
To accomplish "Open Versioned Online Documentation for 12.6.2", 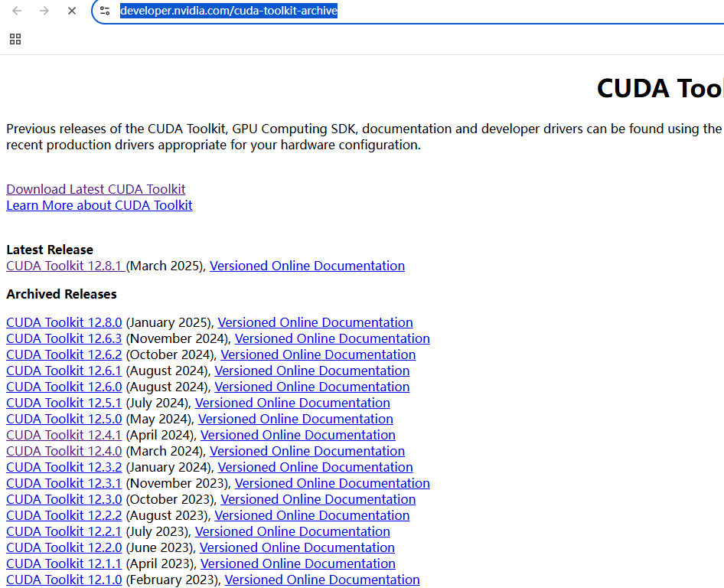I will [318, 354].
